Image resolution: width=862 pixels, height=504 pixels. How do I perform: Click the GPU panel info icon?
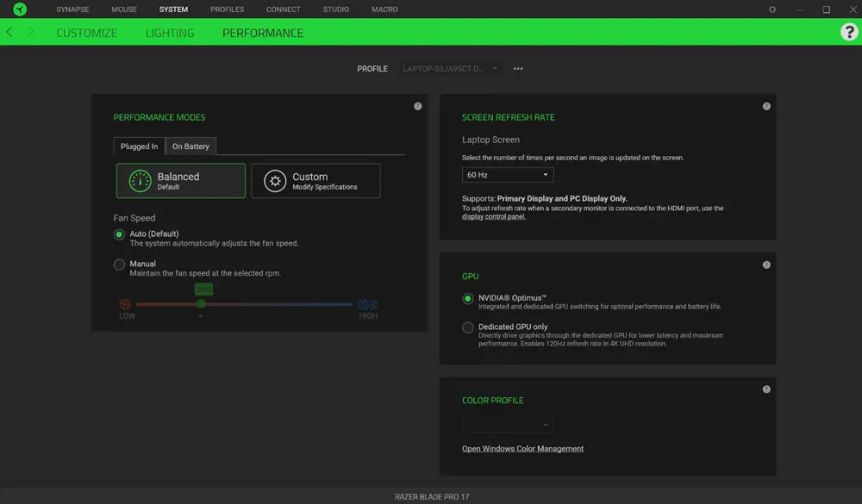click(x=765, y=264)
